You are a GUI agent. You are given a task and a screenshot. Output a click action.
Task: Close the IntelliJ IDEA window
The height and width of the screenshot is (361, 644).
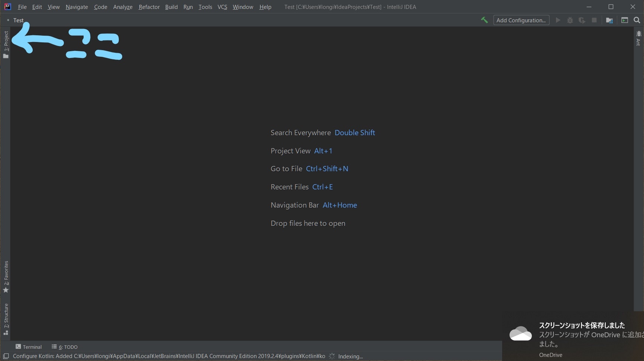tap(633, 7)
